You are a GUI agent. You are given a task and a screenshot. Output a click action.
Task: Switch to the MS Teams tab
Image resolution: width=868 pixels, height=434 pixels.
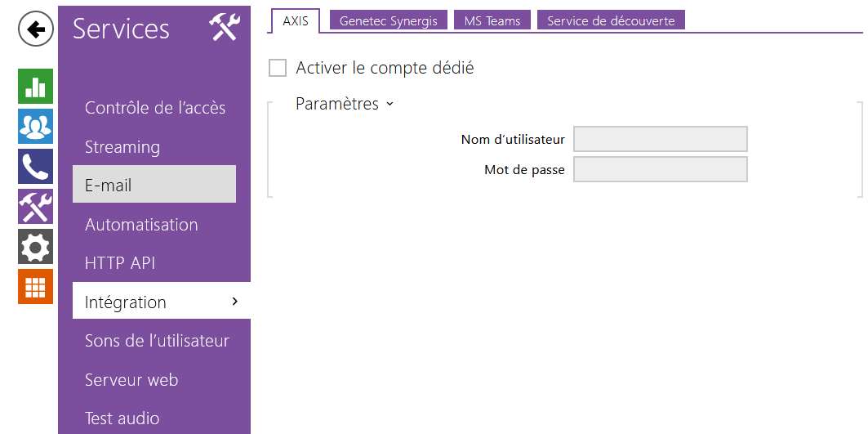click(x=492, y=21)
